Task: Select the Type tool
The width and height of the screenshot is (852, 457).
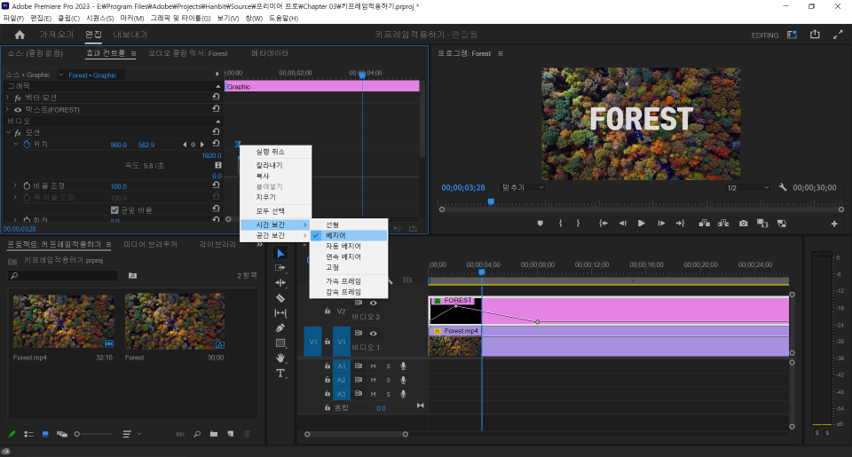Action: (280, 373)
